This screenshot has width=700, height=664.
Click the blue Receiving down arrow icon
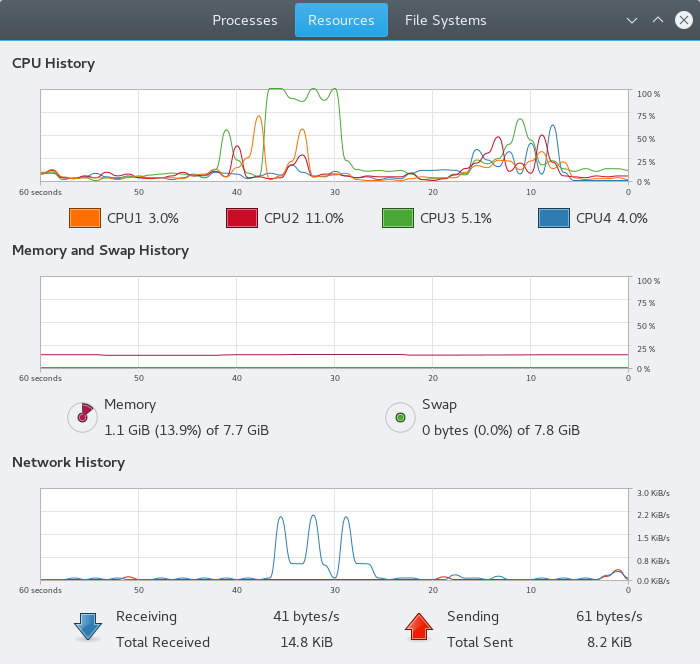pyautogui.click(x=87, y=627)
